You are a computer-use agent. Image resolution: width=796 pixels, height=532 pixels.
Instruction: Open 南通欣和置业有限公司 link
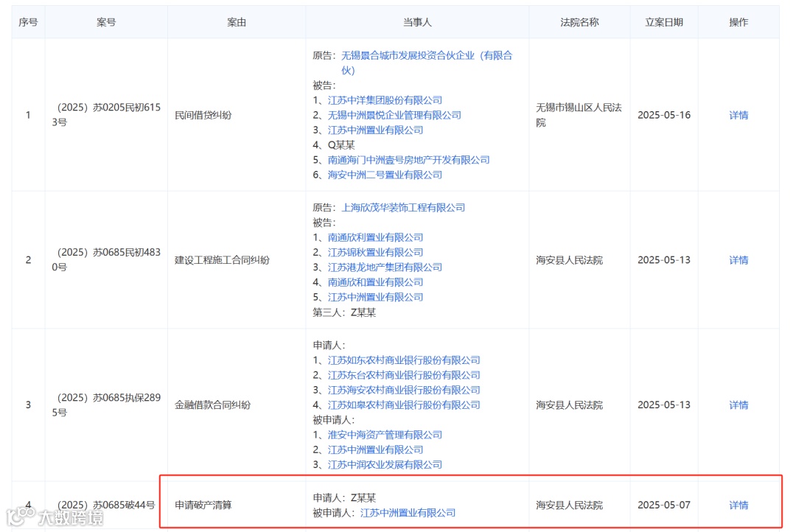click(375, 282)
